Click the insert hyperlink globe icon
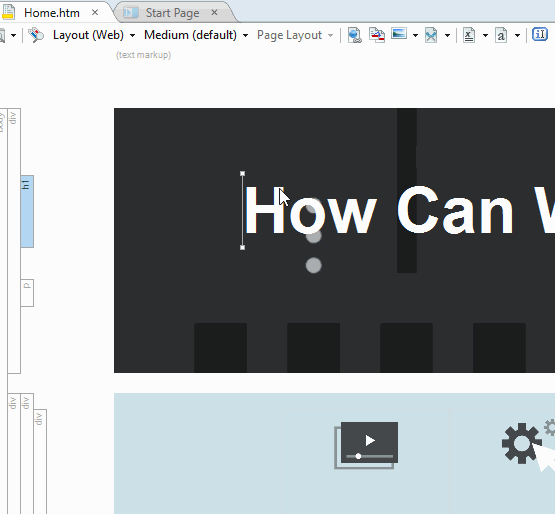This screenshot has height=514, width=555. [355, 35]
